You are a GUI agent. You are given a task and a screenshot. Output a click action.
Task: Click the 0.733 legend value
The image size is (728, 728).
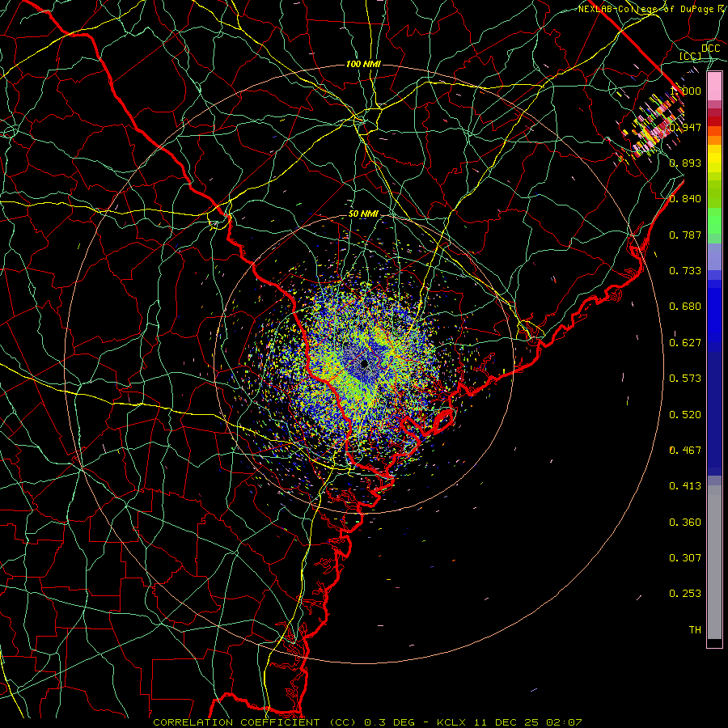click(685, 271)
